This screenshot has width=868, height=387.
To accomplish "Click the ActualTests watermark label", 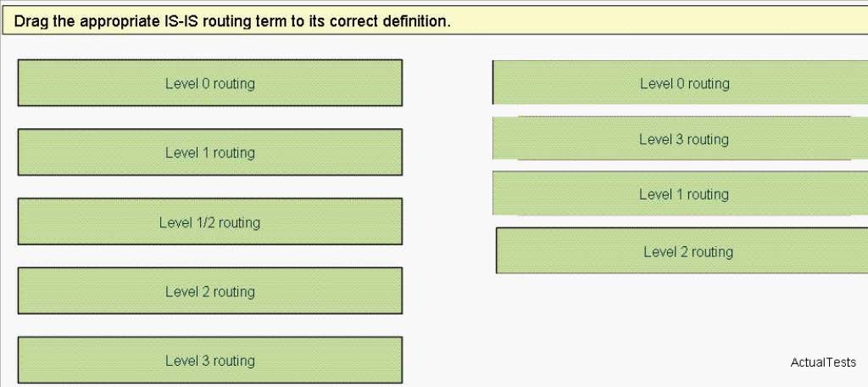I will 822,362.
